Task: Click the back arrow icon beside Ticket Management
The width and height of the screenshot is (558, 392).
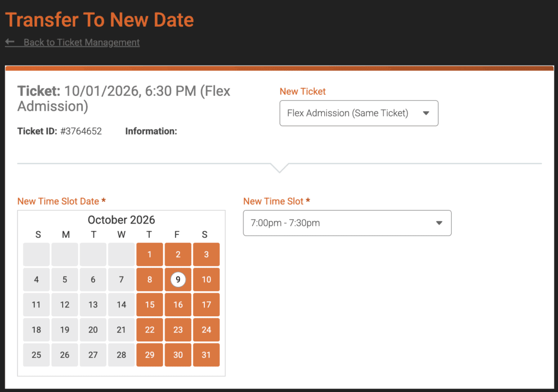Action: tap(10, 42)
